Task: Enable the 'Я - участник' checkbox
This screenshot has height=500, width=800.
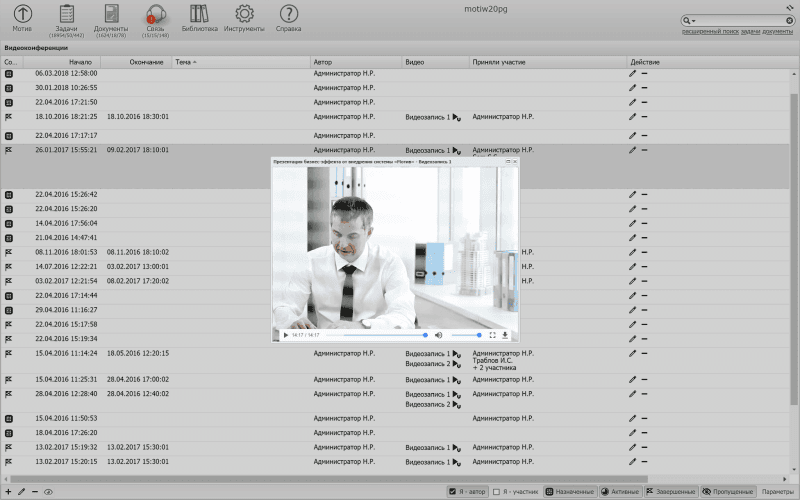Action: [x=496, y=492]
